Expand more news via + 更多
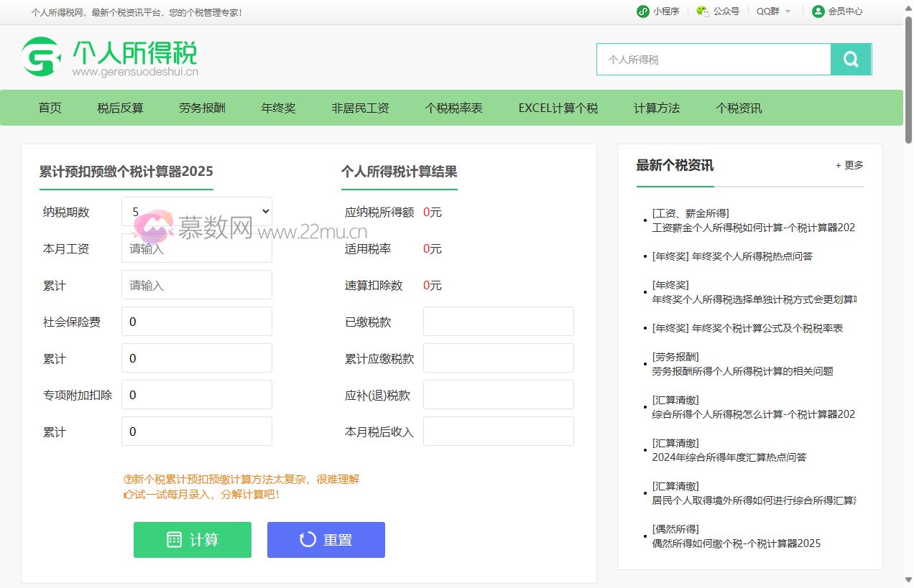This screenshot has width=914, height=588. tap(849, 165)
